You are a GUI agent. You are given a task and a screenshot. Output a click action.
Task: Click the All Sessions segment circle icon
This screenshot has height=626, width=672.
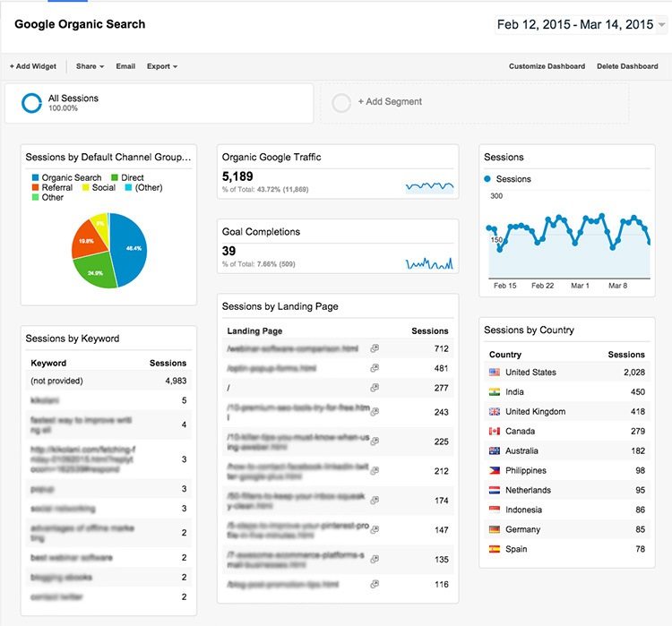pyautogui.click(x=31, y=103)
